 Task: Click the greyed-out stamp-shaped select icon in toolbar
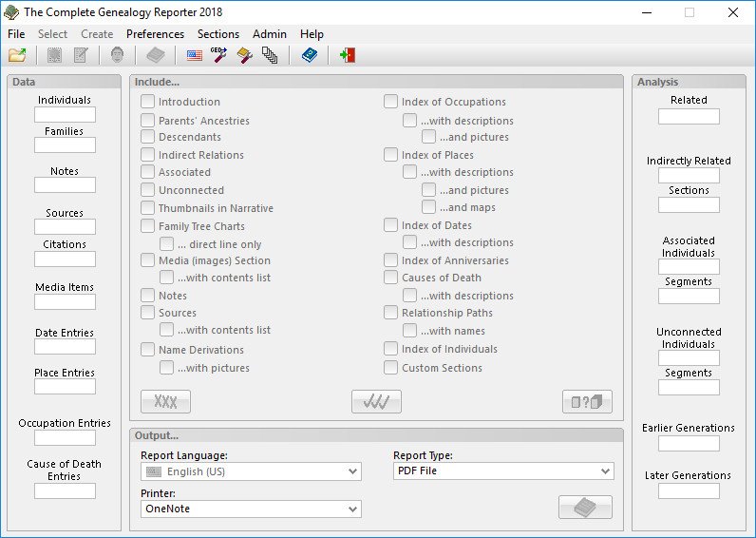coord(54,55)
